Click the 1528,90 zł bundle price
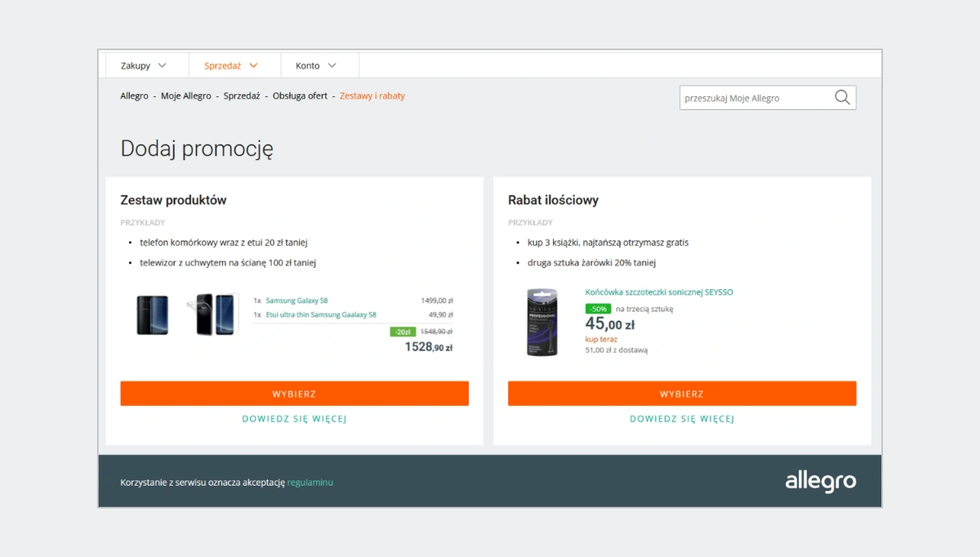 click(x=429, y=347)
